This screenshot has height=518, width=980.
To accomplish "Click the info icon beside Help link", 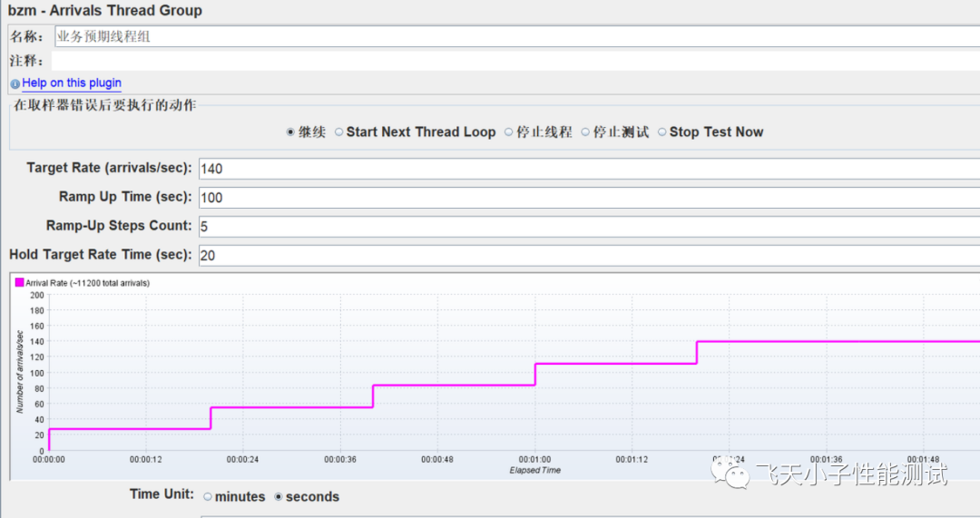I will pos(15,83).
